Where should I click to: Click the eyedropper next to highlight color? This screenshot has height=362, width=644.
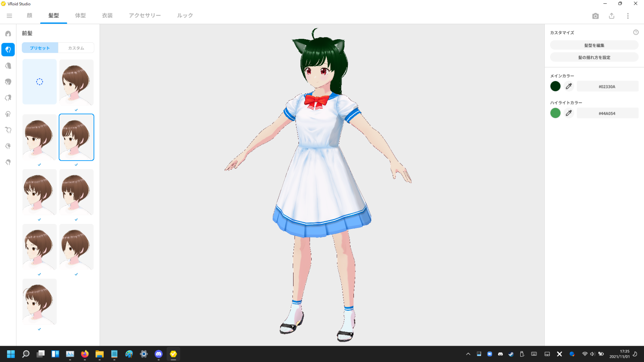[569, 113]
